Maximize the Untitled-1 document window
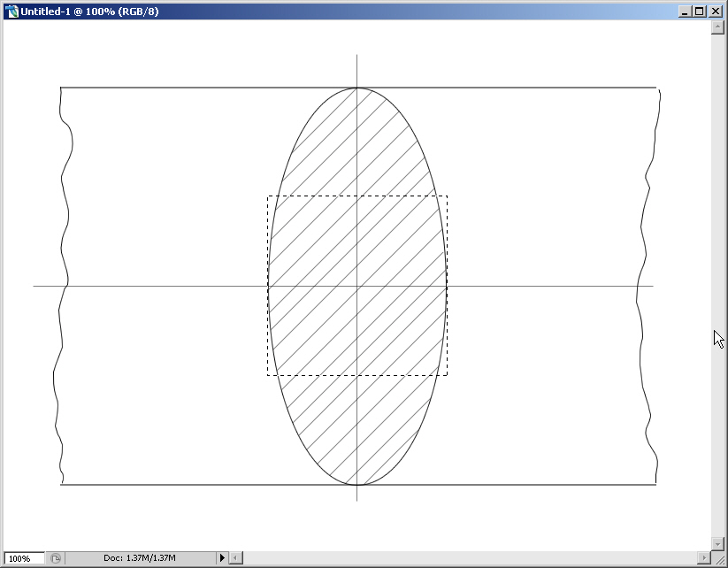This screenshot has width=728, height=568. pyautogui.click(x=700, y=12)
